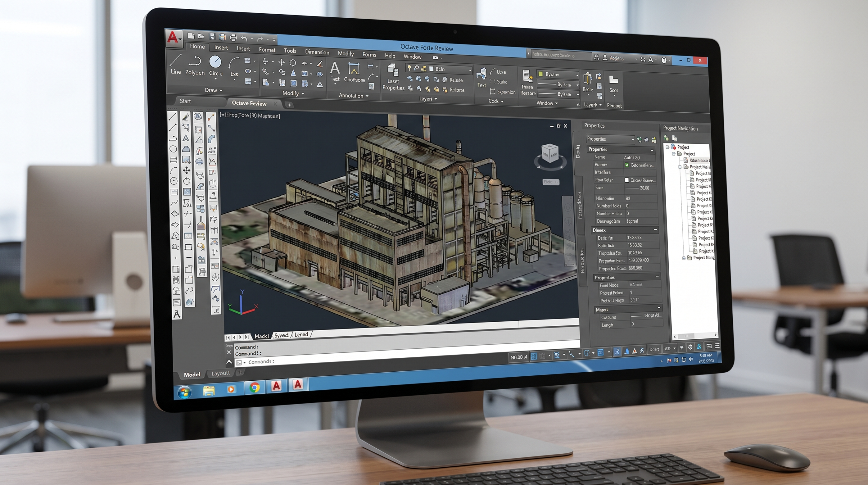Image resolution: width=868 pixels, height=485 pixels.
Task: Toggle the Piome checkbox in Properties
Action: click(x=627, y=165)
